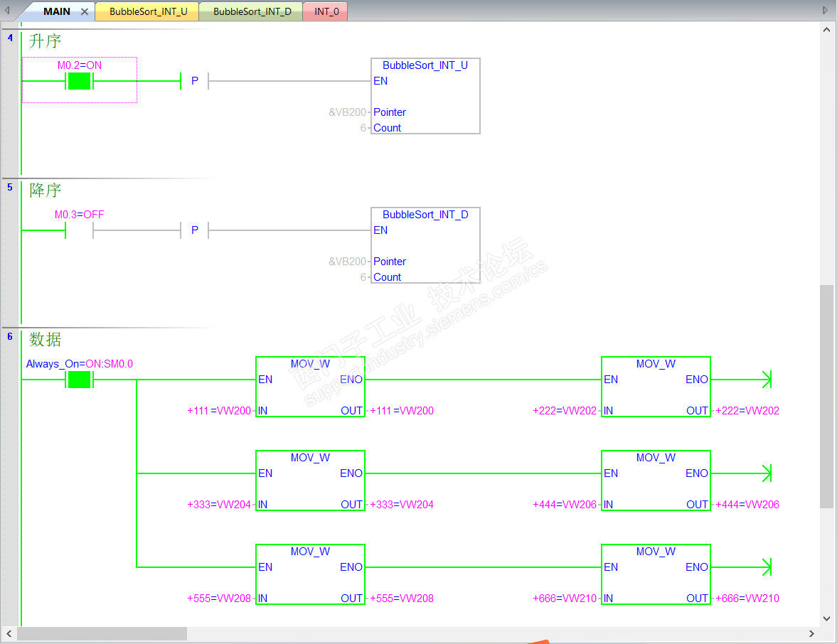
Task: Click the horizontal scrollbar thumb
Action: (102, 633)
